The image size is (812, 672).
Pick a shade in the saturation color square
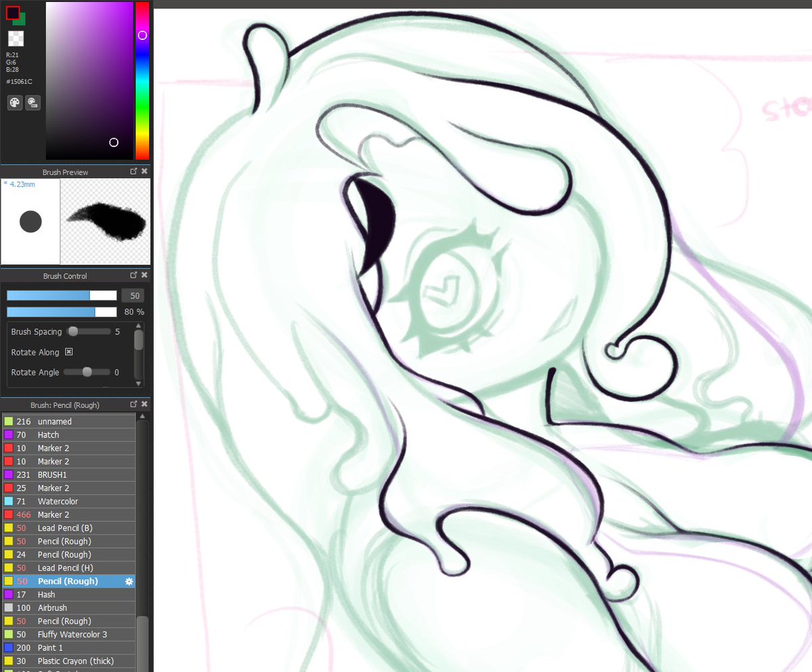[x=89, y=81]
